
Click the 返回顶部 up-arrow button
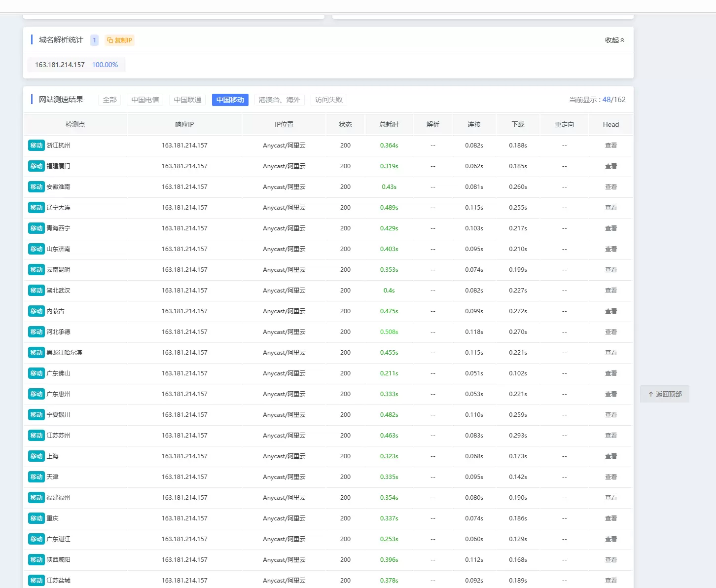pos(665,394)
